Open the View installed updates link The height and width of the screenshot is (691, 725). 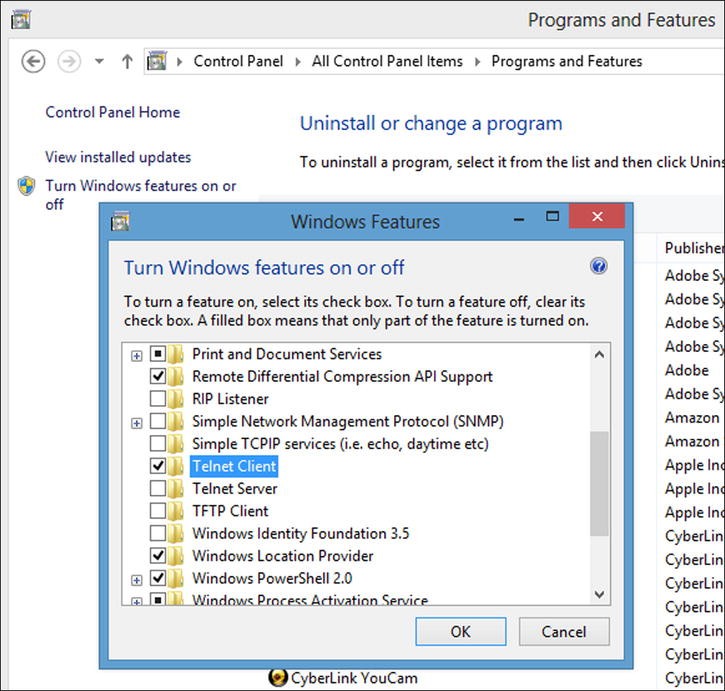[118, 157]
